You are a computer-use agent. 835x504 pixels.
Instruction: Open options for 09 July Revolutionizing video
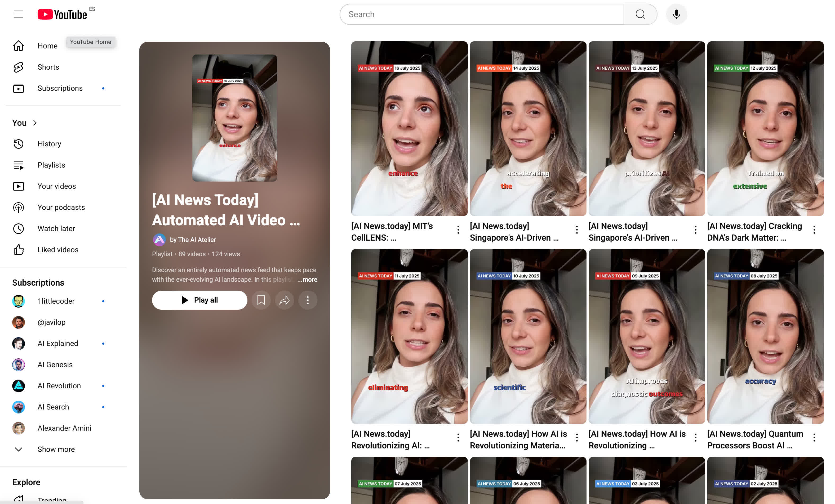point(695,438)
